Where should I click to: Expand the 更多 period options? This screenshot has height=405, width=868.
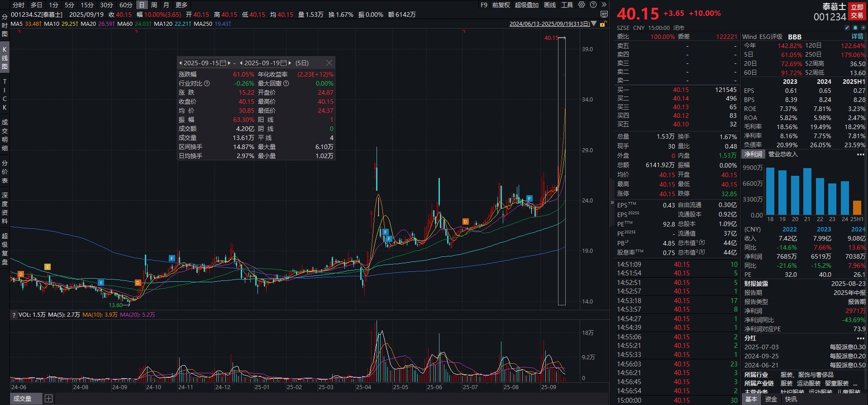[181, 5]
